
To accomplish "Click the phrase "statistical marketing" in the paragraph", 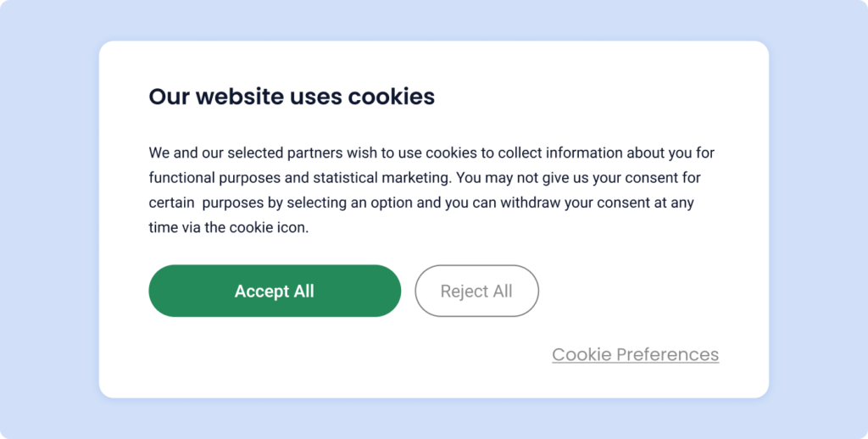I will point(381,178).
